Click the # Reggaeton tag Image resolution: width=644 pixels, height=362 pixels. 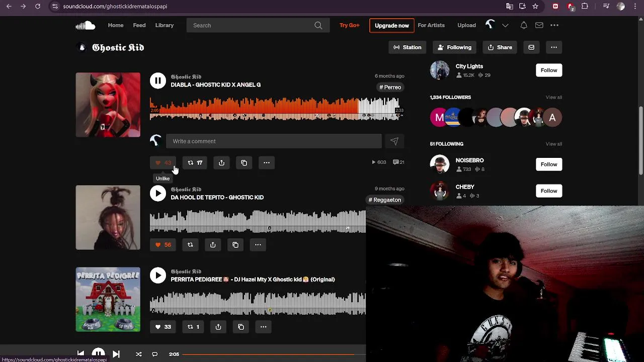click(x=385, y=200)
